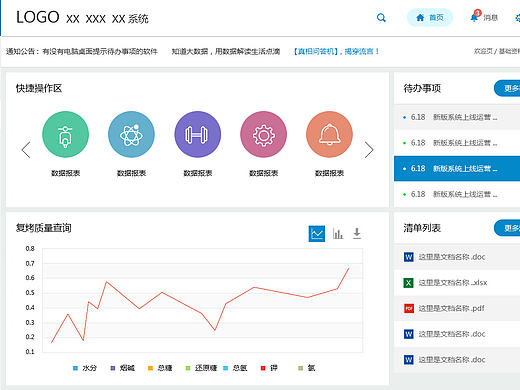Click the first Word file icon

(409, 257)
